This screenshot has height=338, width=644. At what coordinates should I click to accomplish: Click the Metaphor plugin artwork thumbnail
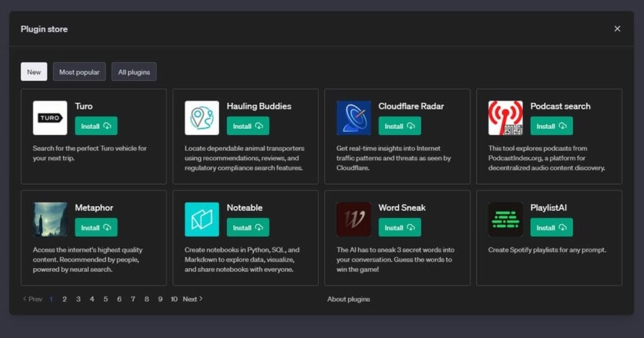point(50,219)
